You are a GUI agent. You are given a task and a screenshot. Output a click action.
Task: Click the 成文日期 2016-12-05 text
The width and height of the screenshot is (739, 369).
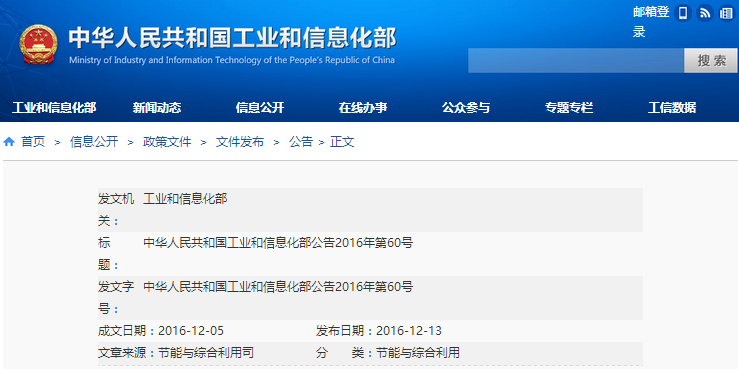[161, 331]
